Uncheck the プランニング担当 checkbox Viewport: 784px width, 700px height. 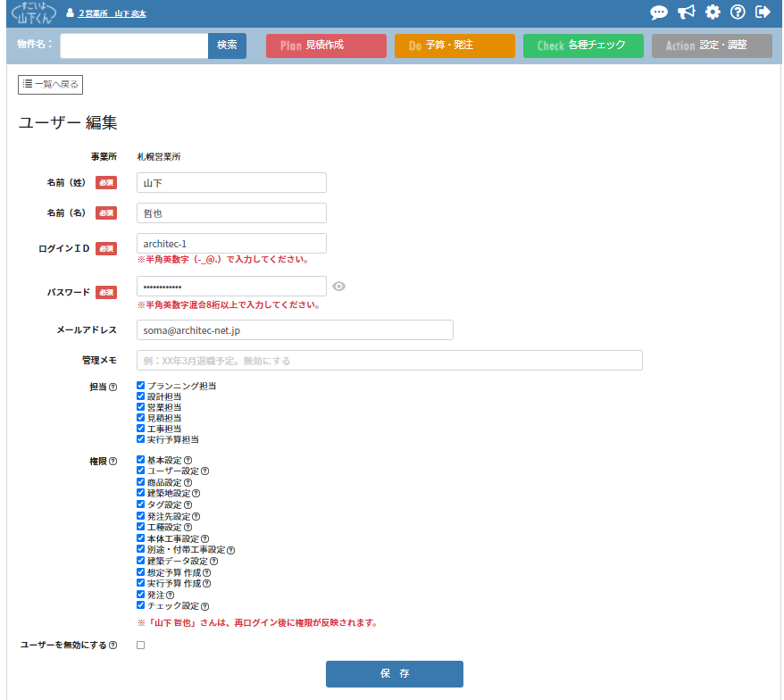click(x=141, y=386)
